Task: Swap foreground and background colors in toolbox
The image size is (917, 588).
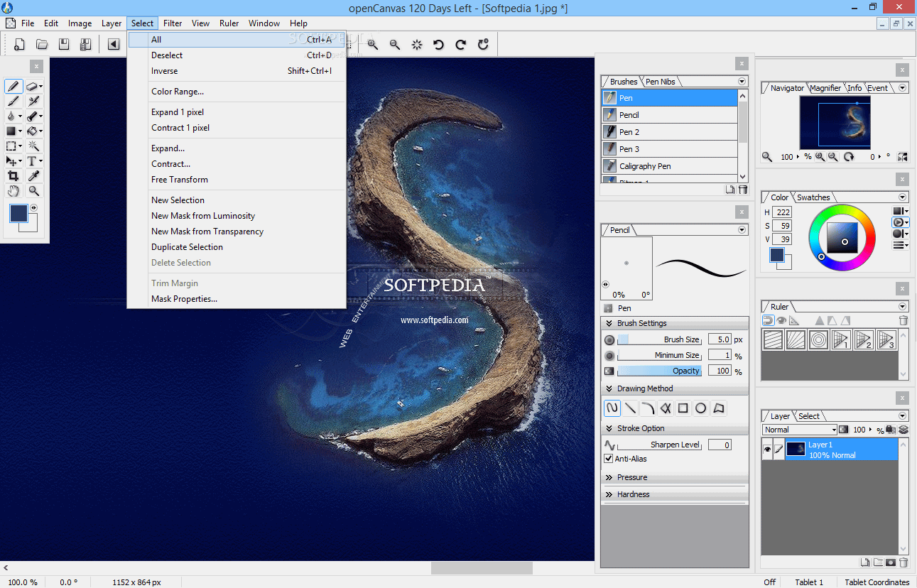Action: tap(33, 208)
